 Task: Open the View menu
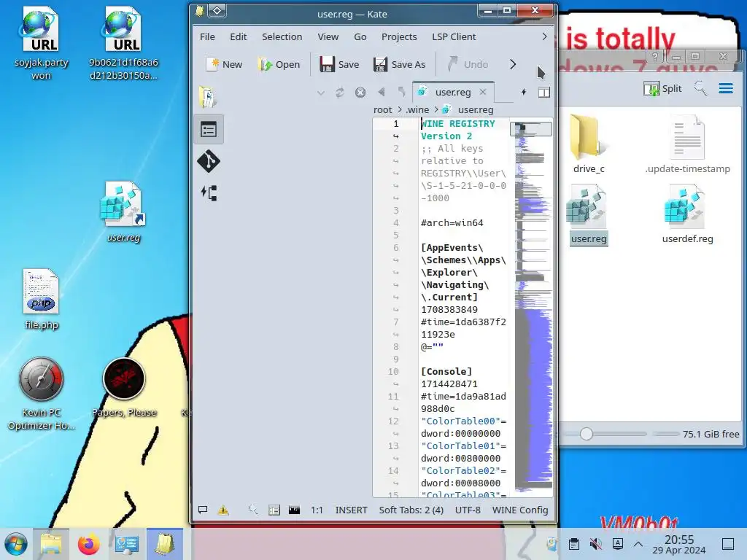pos(328,36)
